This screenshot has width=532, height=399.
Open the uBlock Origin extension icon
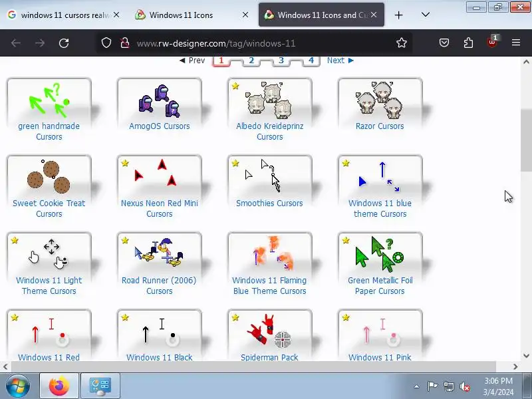click(492, 42)
